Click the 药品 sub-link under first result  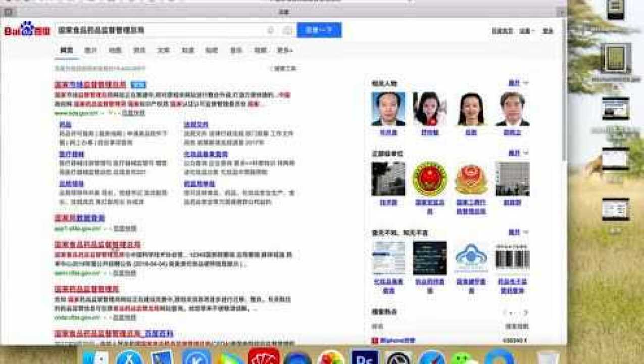click(66, 124)
